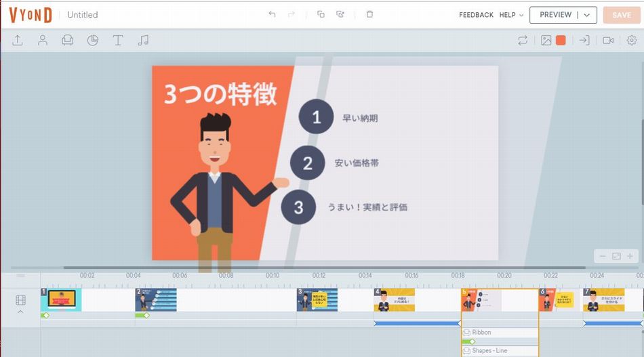Open the Settings gear icon
Viewport: 644px width, 357px height.
point(632,40)
